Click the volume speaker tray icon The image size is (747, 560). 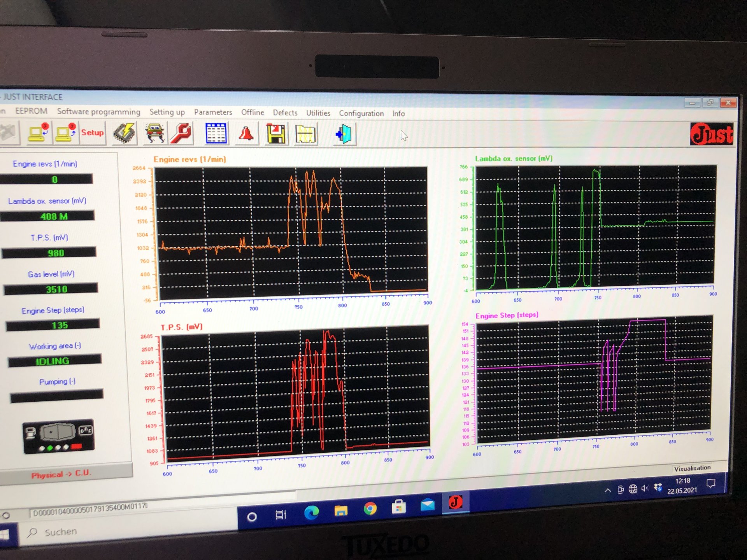[645, 488]
